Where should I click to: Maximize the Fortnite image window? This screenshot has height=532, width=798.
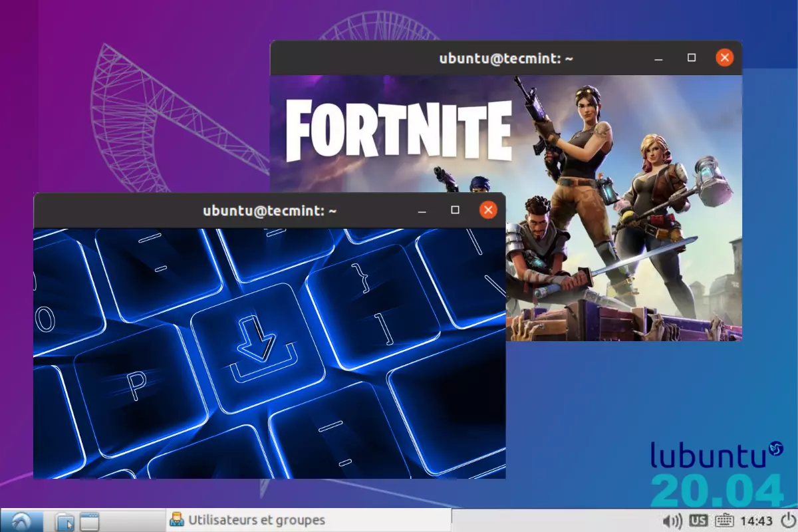click(x=692, y=58)
